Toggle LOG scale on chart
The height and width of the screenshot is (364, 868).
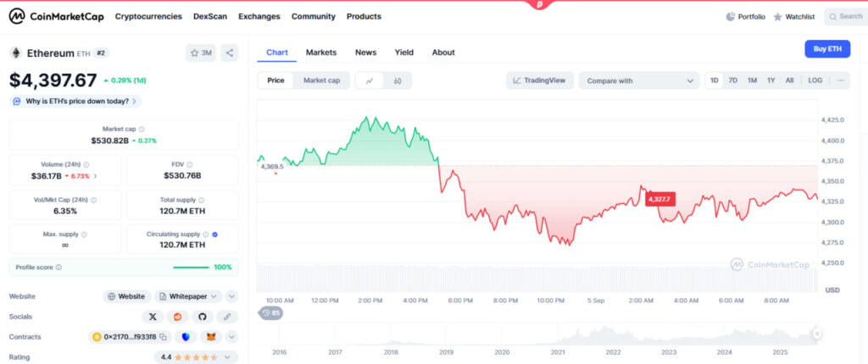(x=815, y=80)
